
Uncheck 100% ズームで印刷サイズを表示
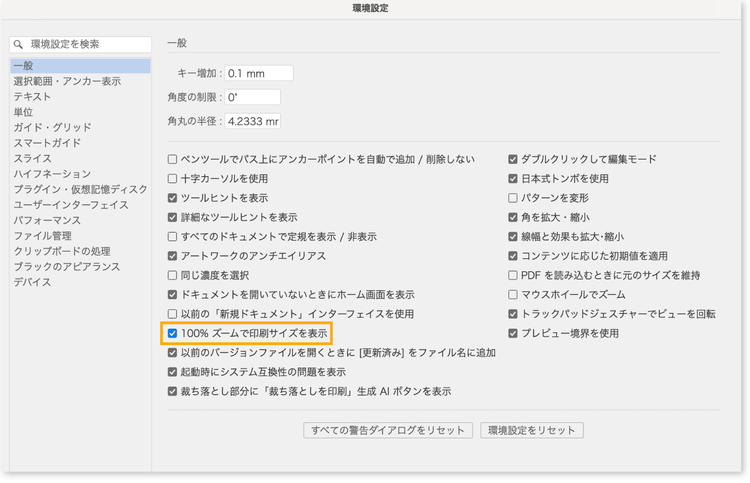(172, 333)
